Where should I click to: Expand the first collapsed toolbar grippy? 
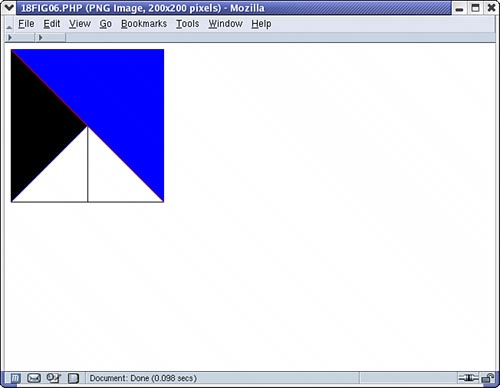coord(20,37)
